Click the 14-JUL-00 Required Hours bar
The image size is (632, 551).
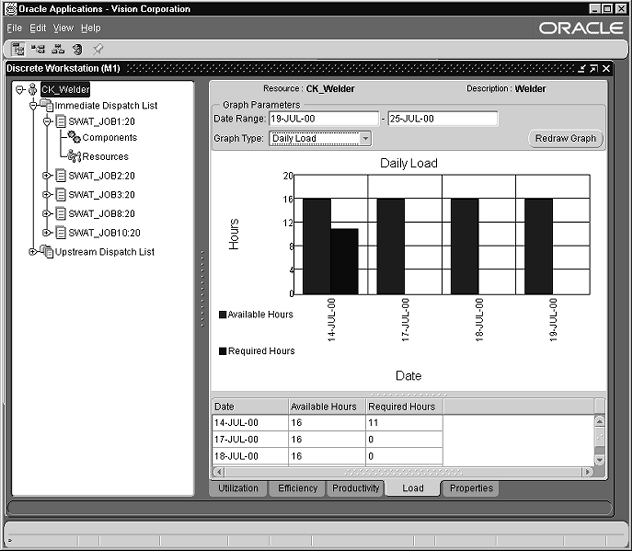point(344,261)
